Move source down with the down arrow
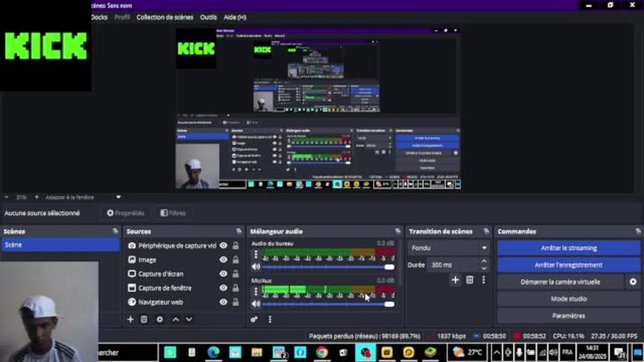 click(189, 319)
